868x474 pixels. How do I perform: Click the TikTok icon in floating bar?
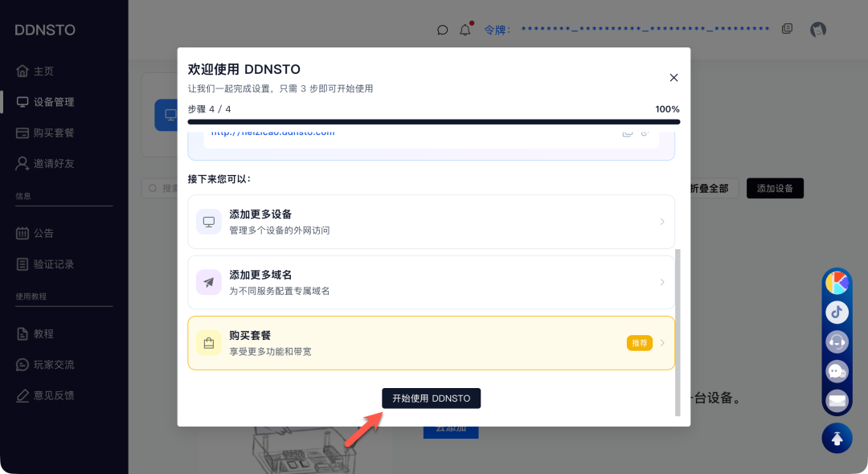pos(837,313)
